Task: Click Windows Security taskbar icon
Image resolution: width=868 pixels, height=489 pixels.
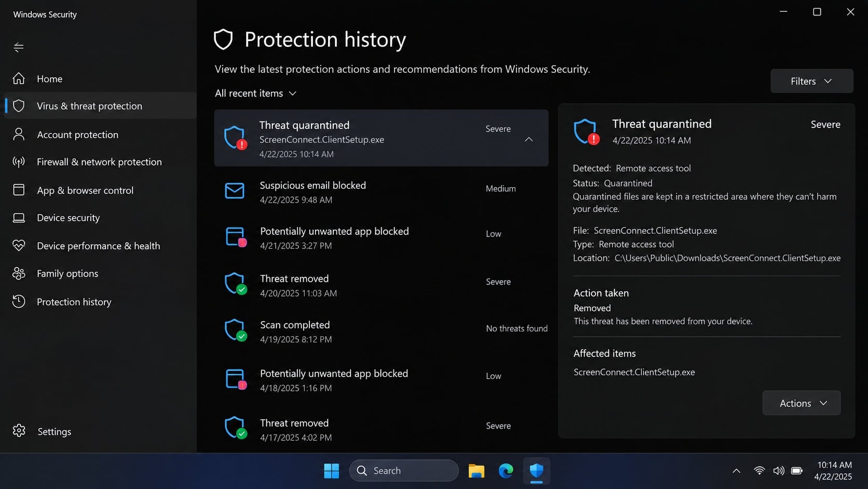Action: tap(536, 471)
